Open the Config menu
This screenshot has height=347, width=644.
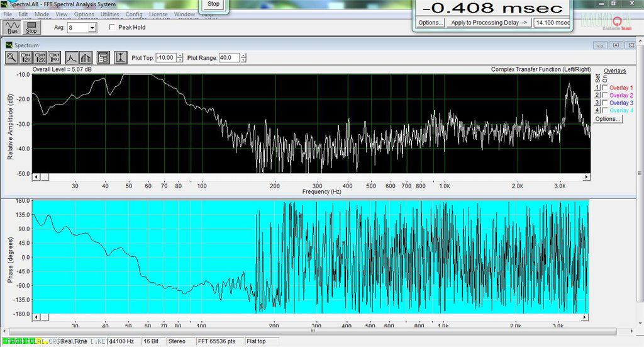tap(134, 14)
